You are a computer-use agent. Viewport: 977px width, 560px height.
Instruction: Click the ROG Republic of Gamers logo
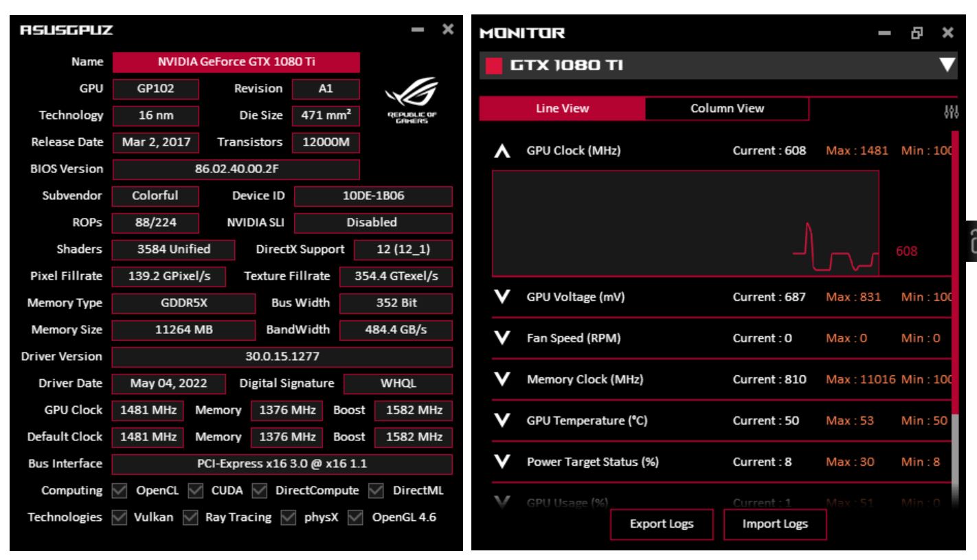tap(412, 100)
